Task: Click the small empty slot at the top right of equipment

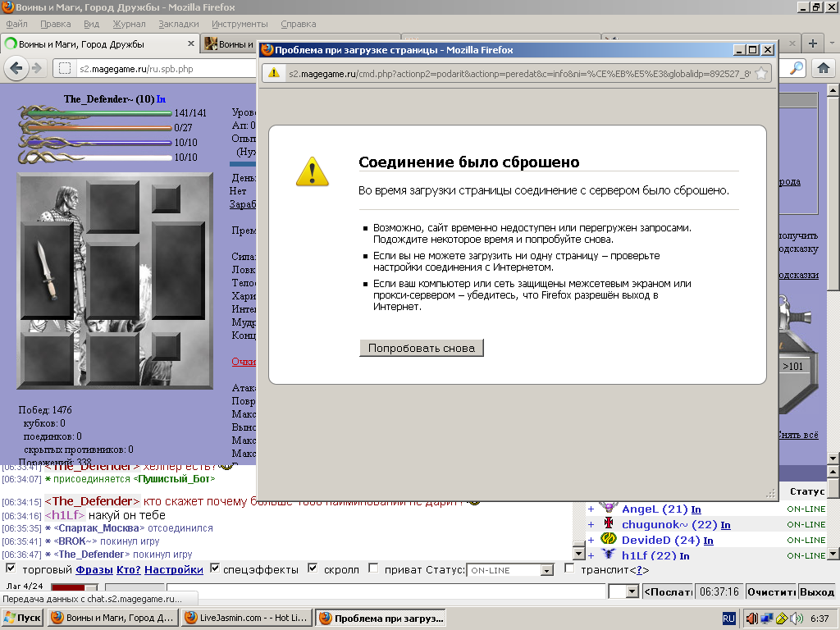Action: [166, 199]
